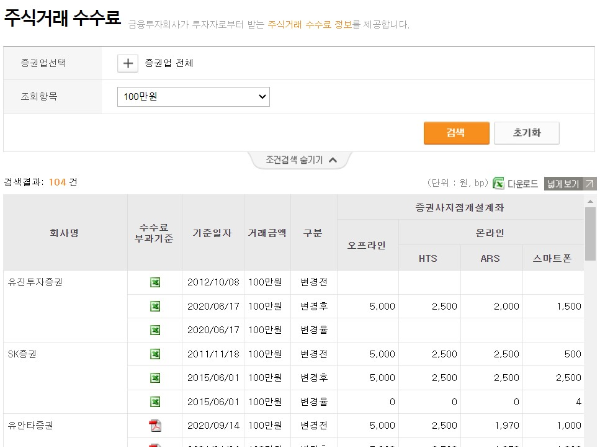Viewport: 600px width, 447px height.
Task: Click the 스마트폰 column header
Action: click(552, 259)
